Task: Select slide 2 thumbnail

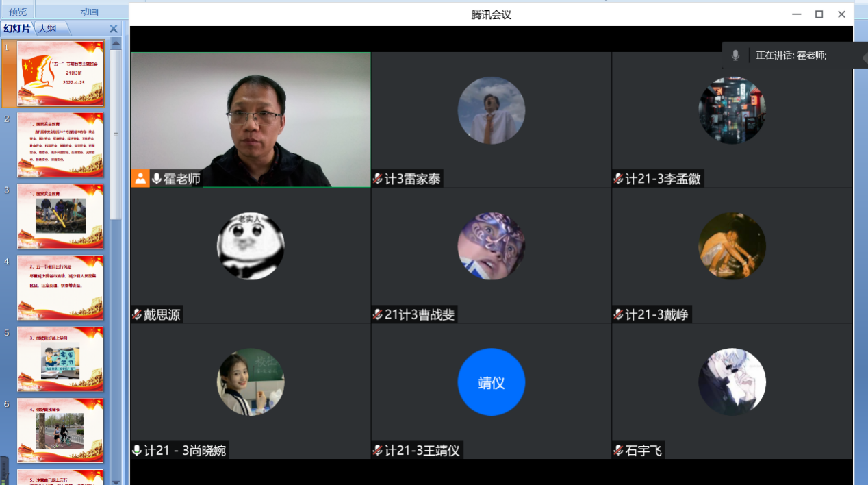Action: [x=60, y=145]
